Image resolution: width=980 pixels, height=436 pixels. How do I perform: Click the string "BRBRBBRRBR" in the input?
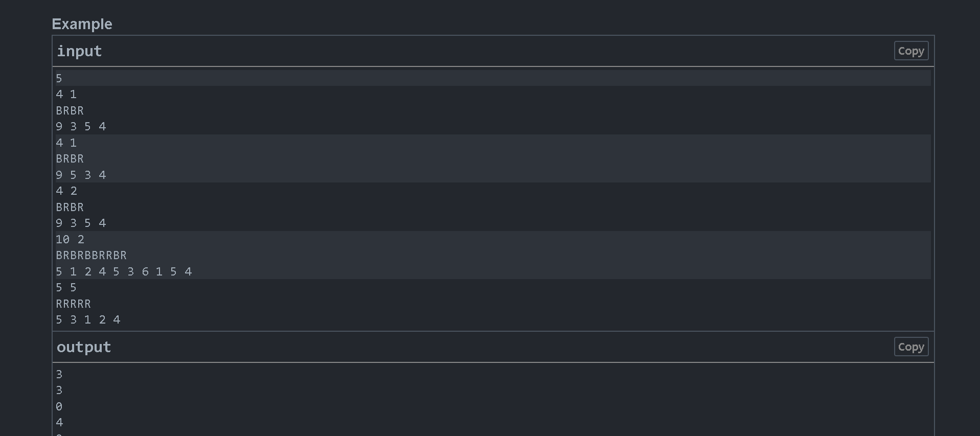coord(91,255)
